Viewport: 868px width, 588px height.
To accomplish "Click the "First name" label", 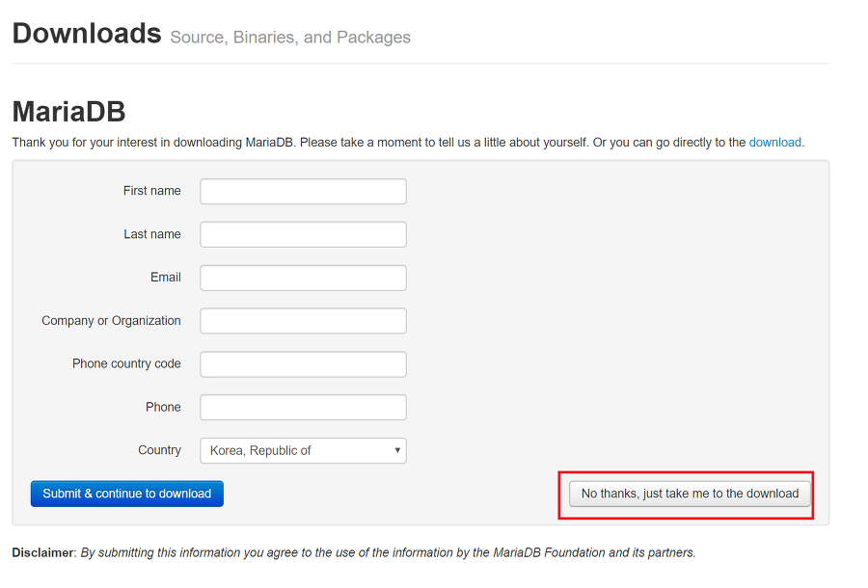I will coord(151,191).
